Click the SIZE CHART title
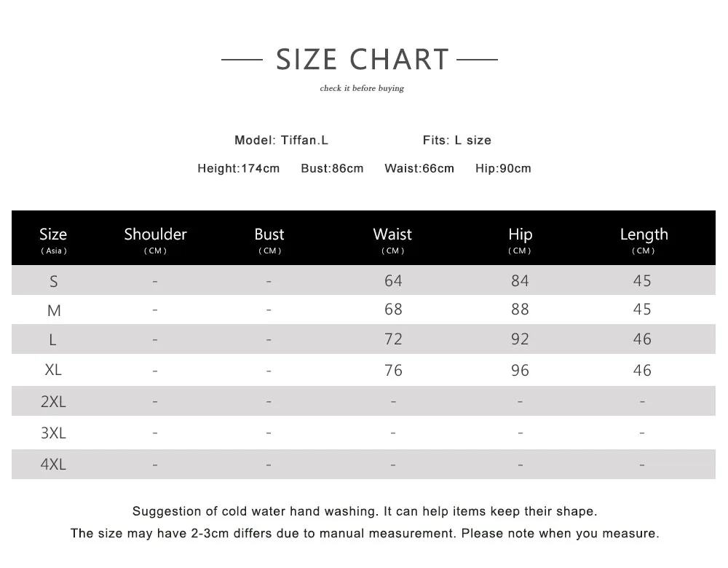Viewport: 728px width, 568px height. (362, 59)
